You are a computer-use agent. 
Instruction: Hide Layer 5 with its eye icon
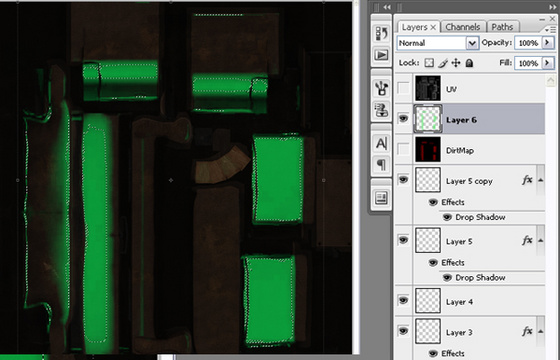pyautogui.click(x=403, y=240)
